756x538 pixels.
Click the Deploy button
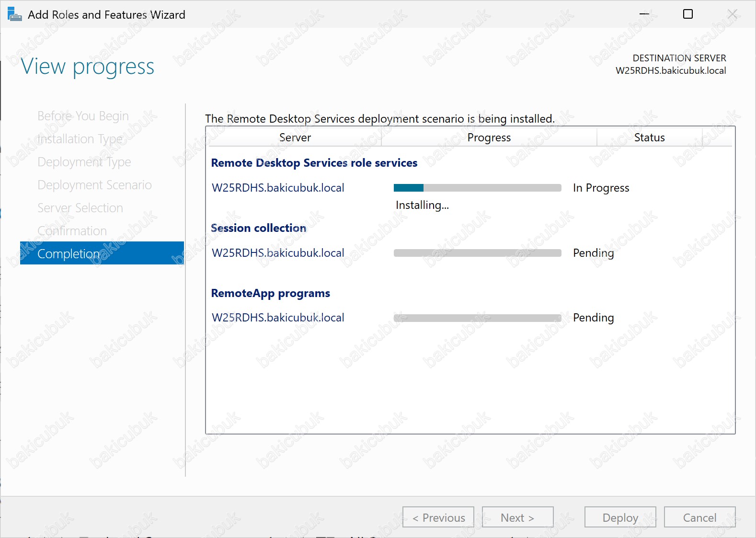pos(620,517)
